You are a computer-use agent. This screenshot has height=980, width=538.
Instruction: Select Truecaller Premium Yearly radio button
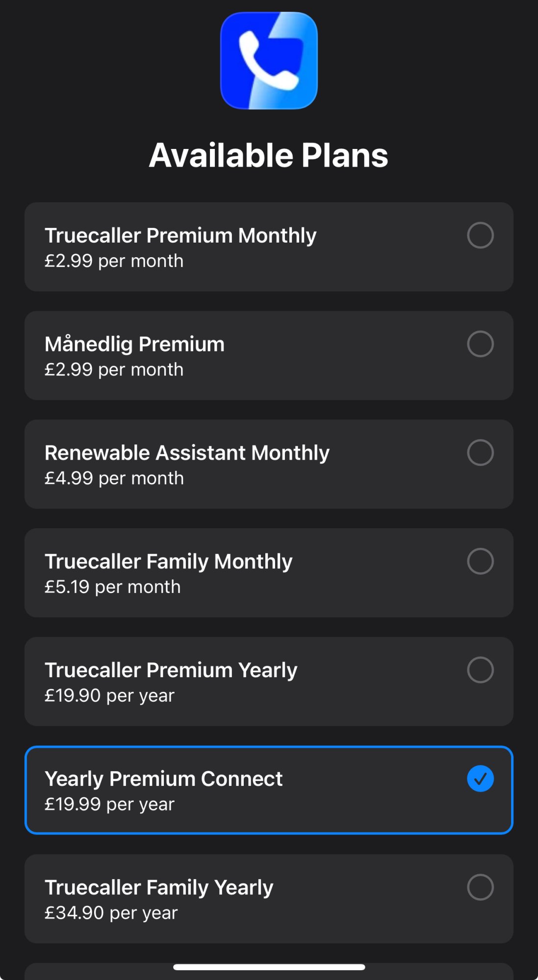pyautogui.click(x=480, y=670)
